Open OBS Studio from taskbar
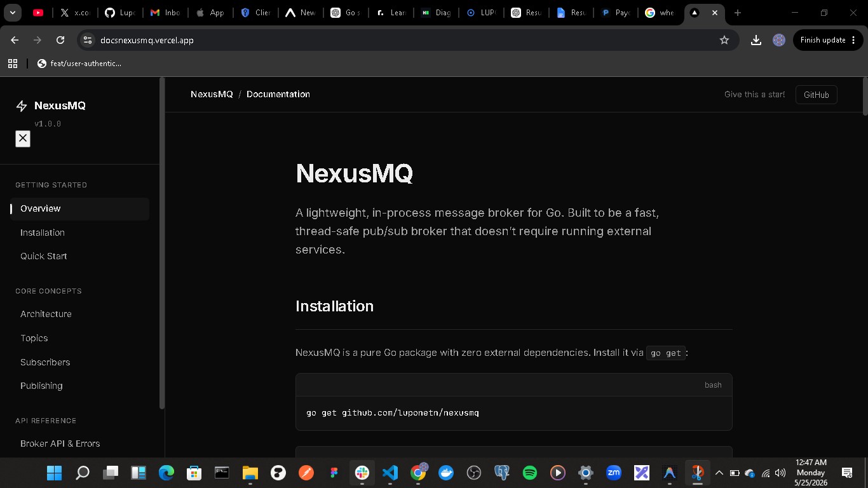This screenshot has width=868, height=488. pos(474,473)
